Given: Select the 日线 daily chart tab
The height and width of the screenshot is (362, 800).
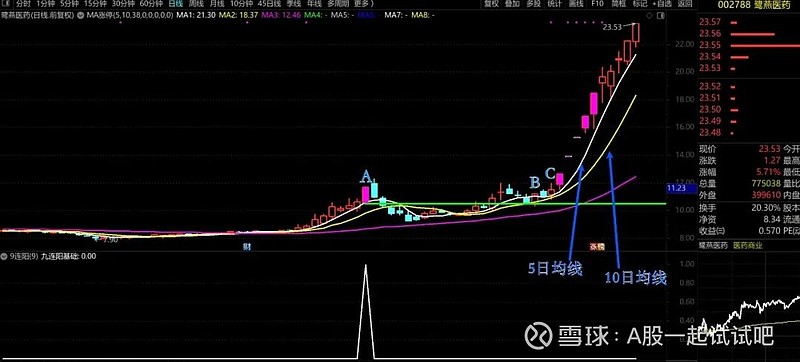Looking at the screenshot, I should pyautogui.click(x=176, y=4).
